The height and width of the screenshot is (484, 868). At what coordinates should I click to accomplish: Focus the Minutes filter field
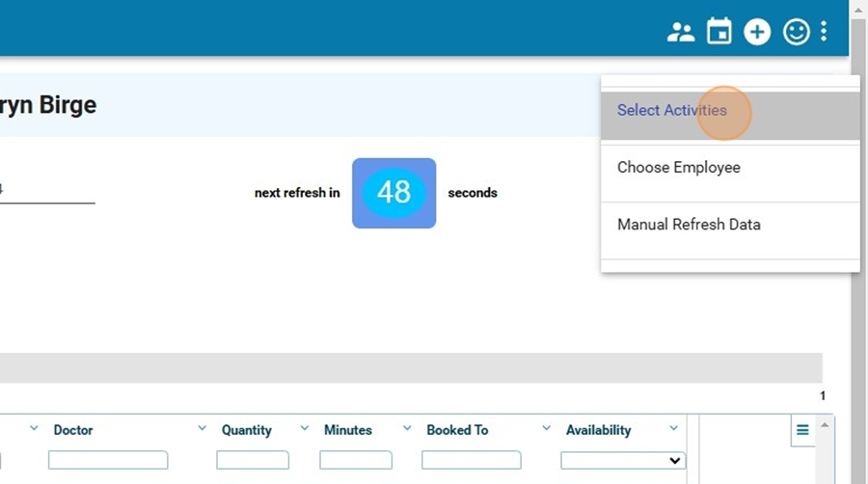(355, 460)
